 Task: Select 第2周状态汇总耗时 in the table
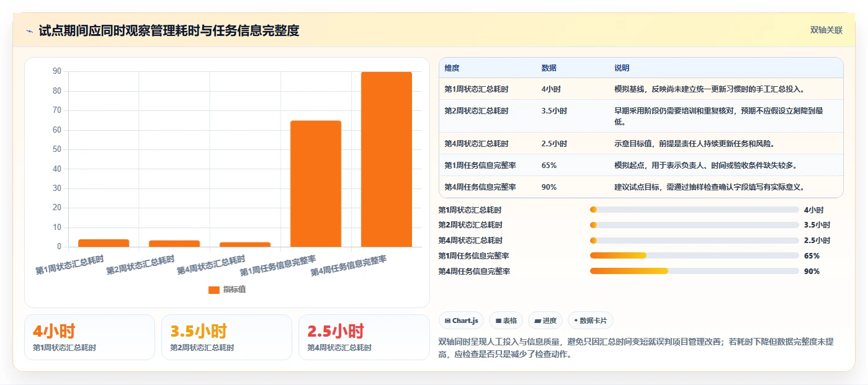click(477, 111)
